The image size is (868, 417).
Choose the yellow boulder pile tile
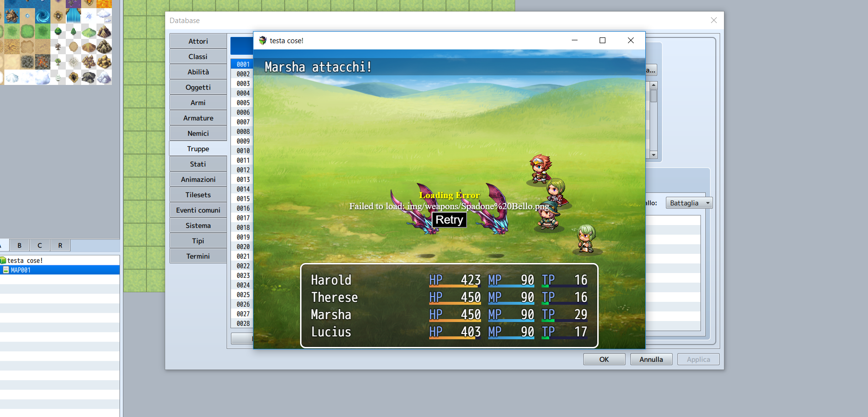click(104, 62)
